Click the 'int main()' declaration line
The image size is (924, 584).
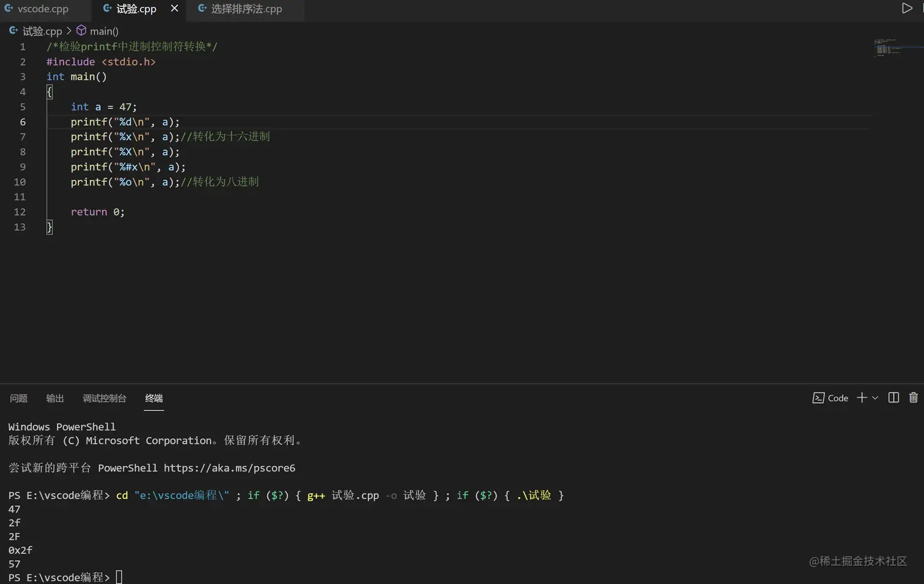(x=76, y=76)
